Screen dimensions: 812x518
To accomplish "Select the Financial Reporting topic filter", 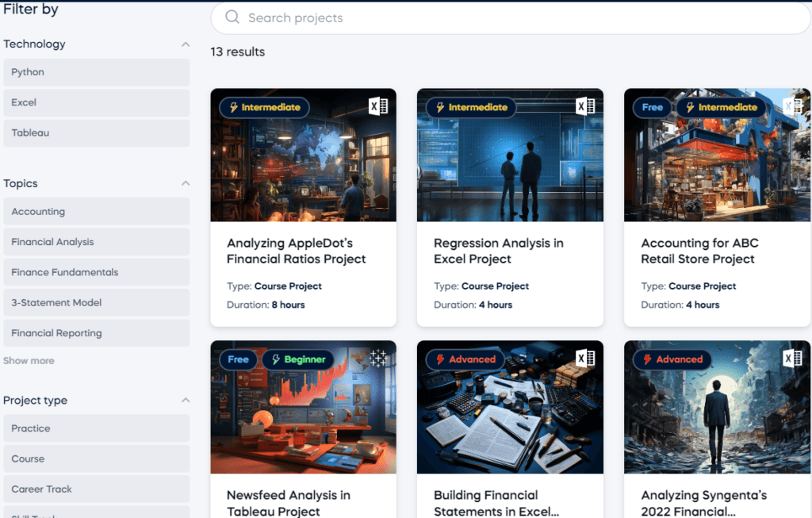I will click(96, 333).
